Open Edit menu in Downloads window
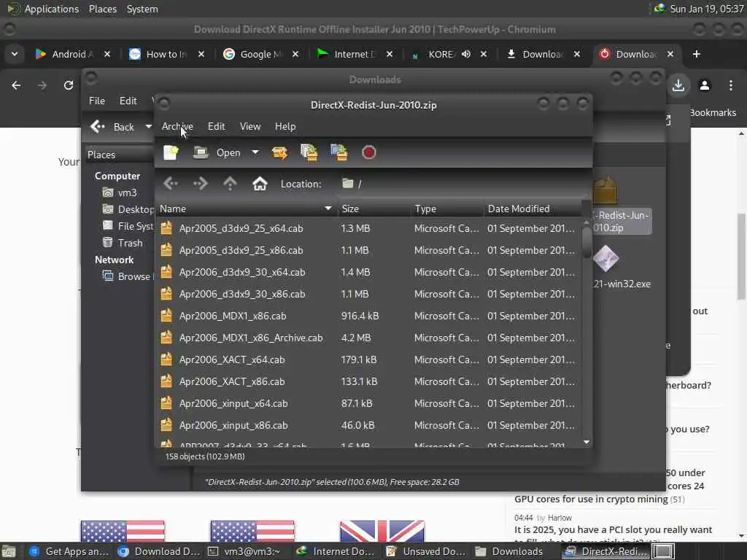The image size is (747, 560). click(128, 101)
